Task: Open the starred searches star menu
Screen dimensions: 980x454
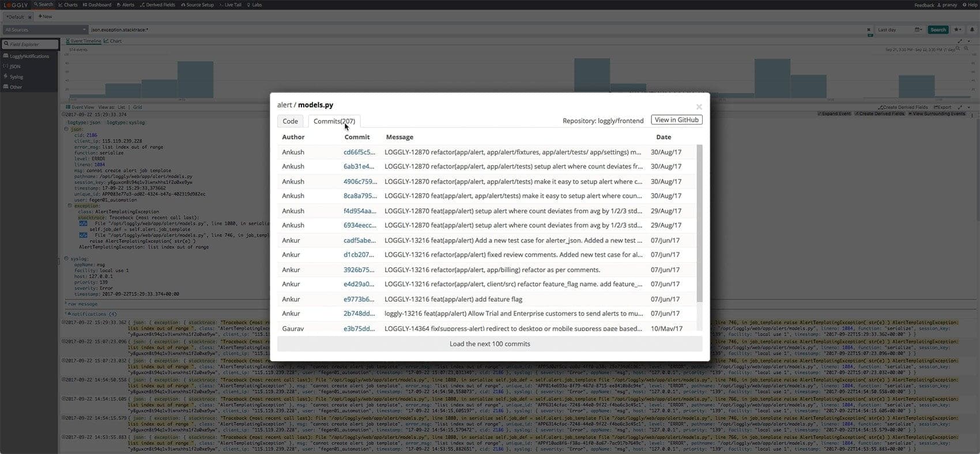Action: 958,30
